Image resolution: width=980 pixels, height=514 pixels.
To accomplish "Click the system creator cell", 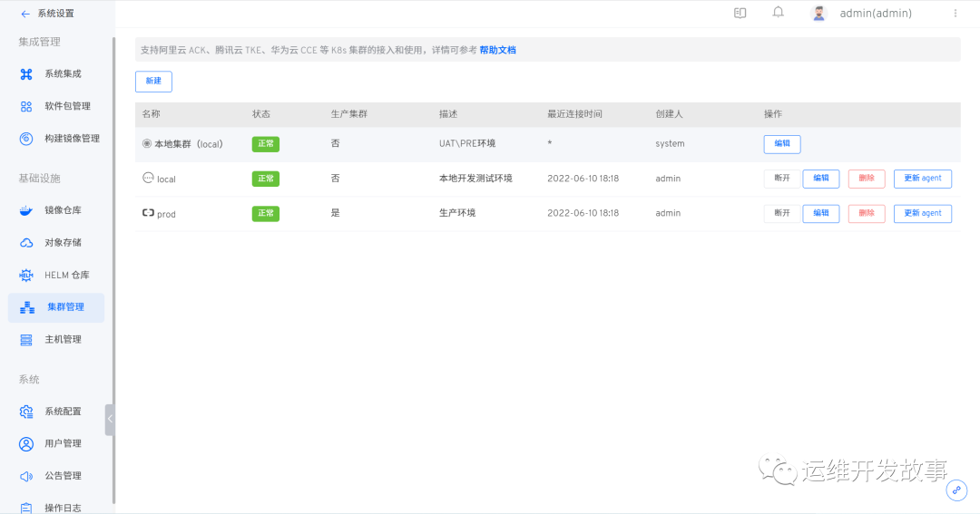I will tap(670, 143).
